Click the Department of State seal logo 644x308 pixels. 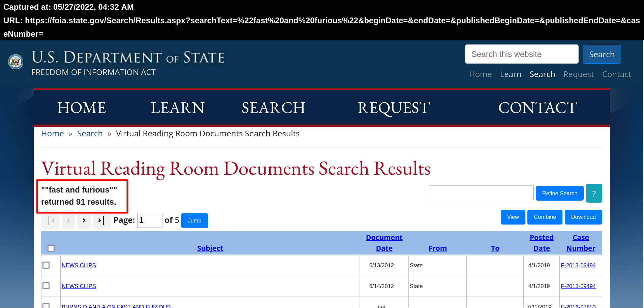tap(16, 62)
